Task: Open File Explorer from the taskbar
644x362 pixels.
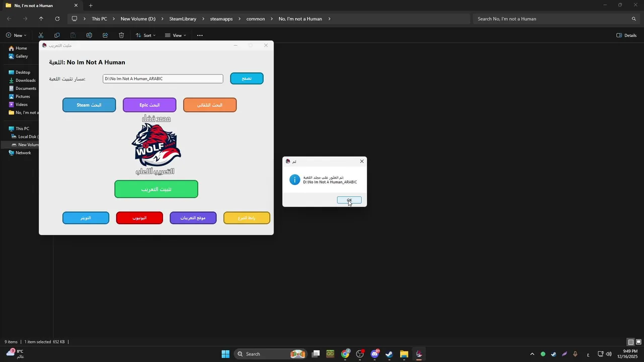Action: coord(404,354)
